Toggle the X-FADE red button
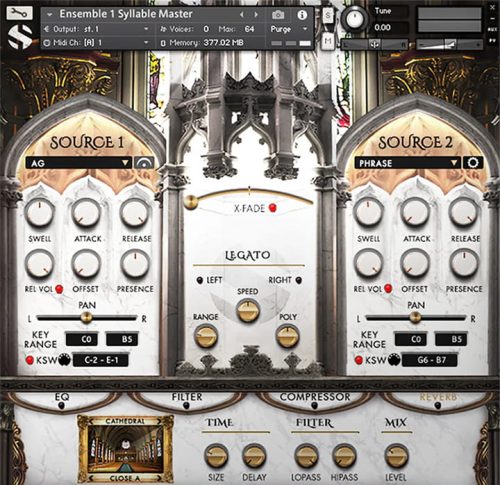This screenshot has width=500, height=485. (x=273, y=208)
